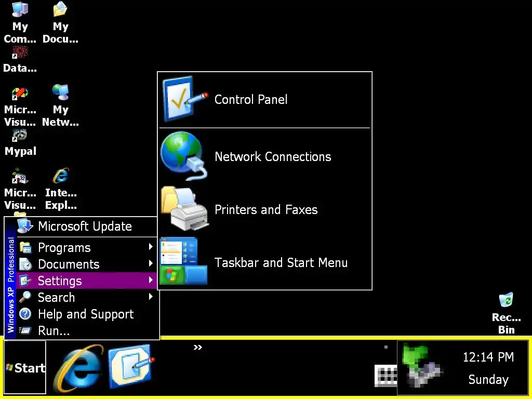Click the Run icon in Start menu
Screen dimensions: 532x399
coord(25,330)
